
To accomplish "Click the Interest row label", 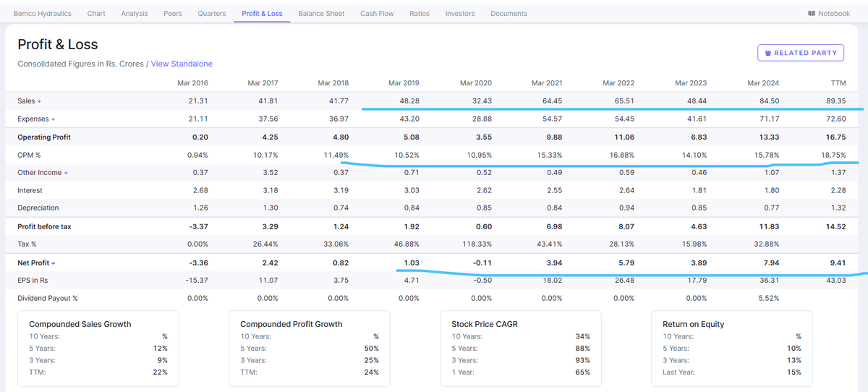I will (30, 191).
